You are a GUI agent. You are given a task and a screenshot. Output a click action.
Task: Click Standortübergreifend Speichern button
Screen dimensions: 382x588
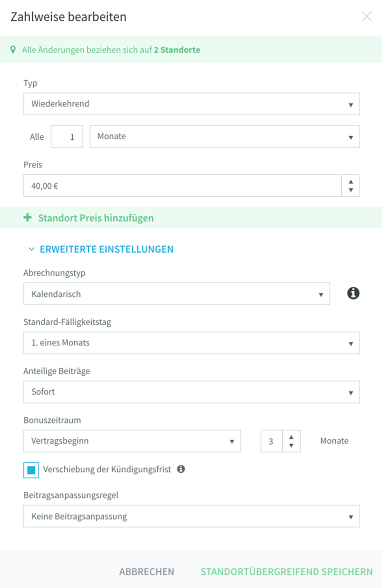[286, 571]
